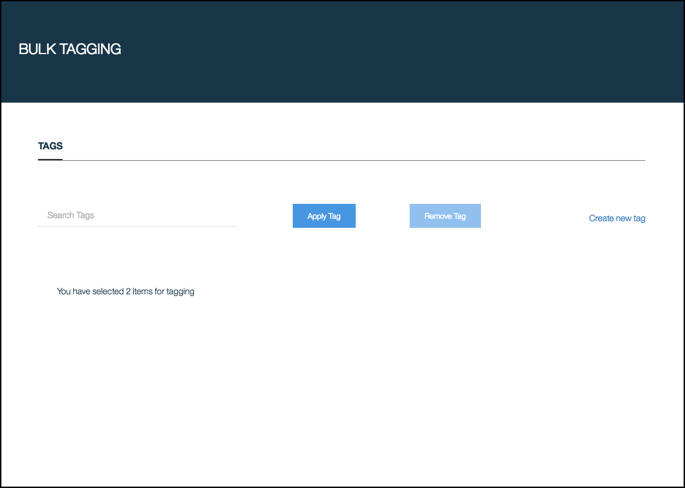The height and width of the screenshot is (488, 685).
Task: Start creating a new tag
Action: [616, 218]
